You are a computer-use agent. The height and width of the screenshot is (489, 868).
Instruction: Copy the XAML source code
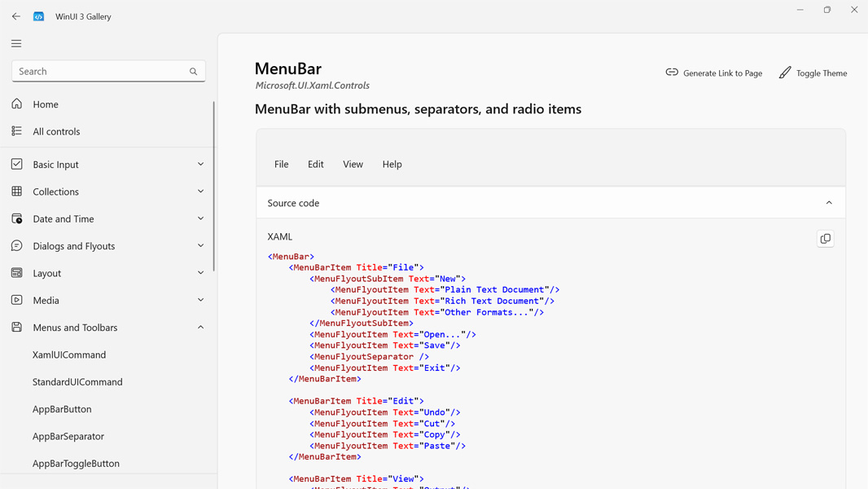[825, 239]
